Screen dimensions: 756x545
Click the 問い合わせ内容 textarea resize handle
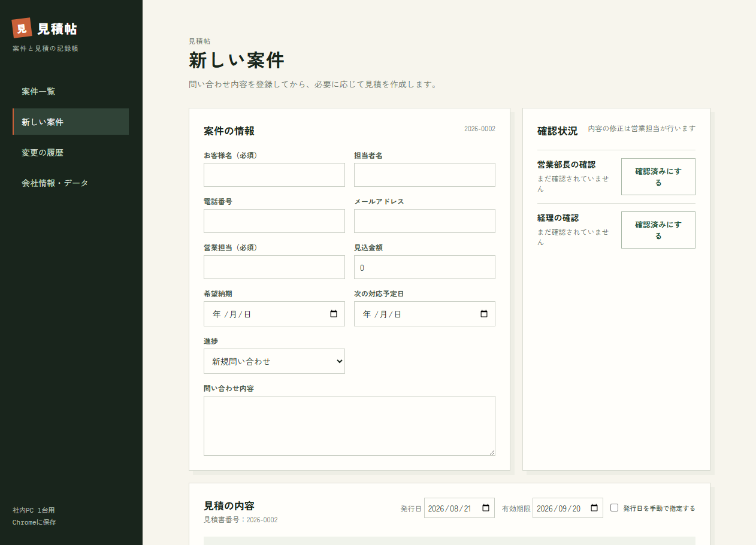(x=491, y=452)
